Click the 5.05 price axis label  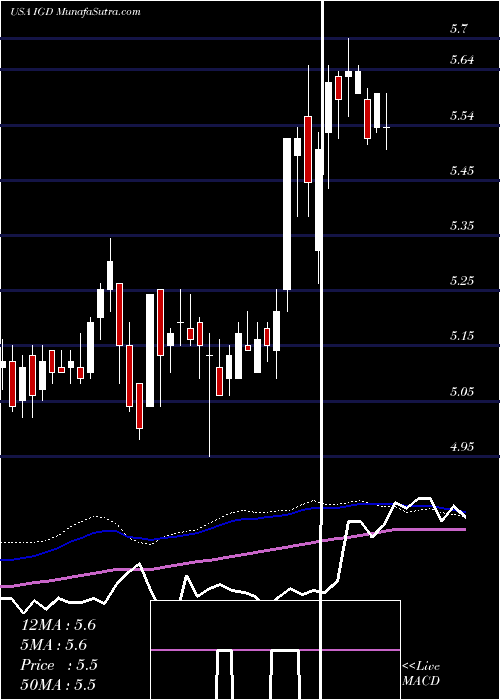461,392
